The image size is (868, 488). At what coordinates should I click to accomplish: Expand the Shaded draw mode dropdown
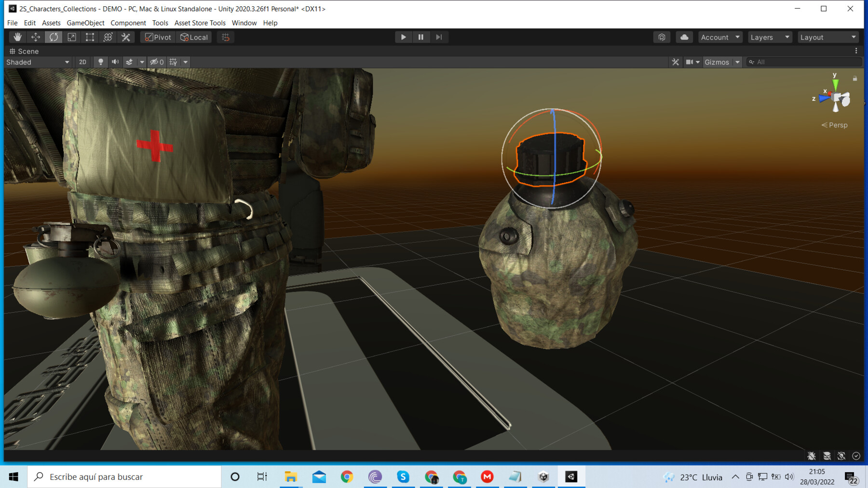(x=38, y=62)
